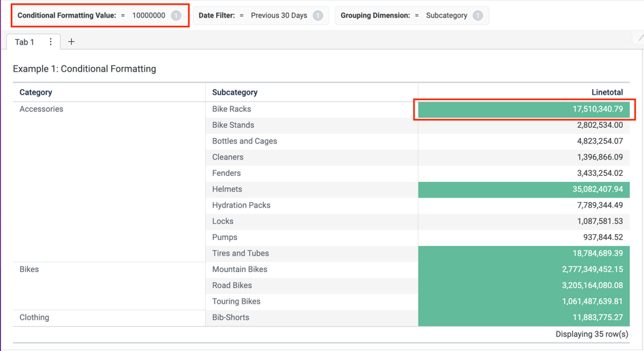Click Example 1: Conditional Formatting title

point(84,69)
